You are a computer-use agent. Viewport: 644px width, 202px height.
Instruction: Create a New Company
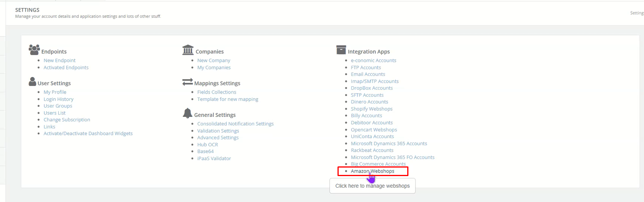pos(214,60)
